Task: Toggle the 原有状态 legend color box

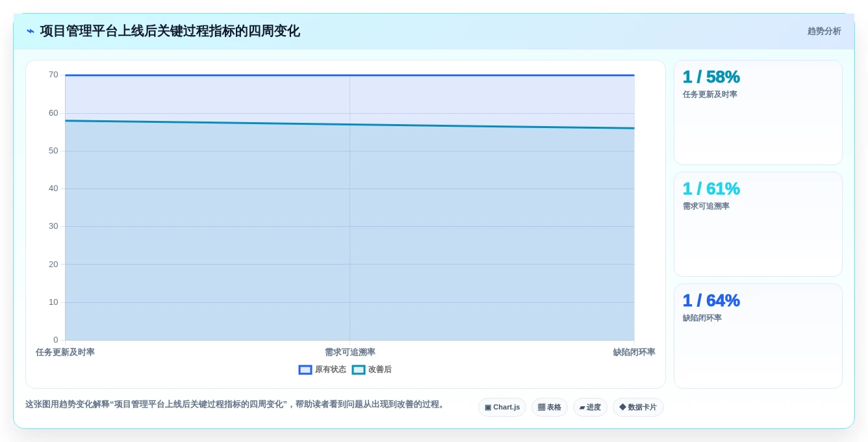Action: pyautogui.click(x=305, y=370)
